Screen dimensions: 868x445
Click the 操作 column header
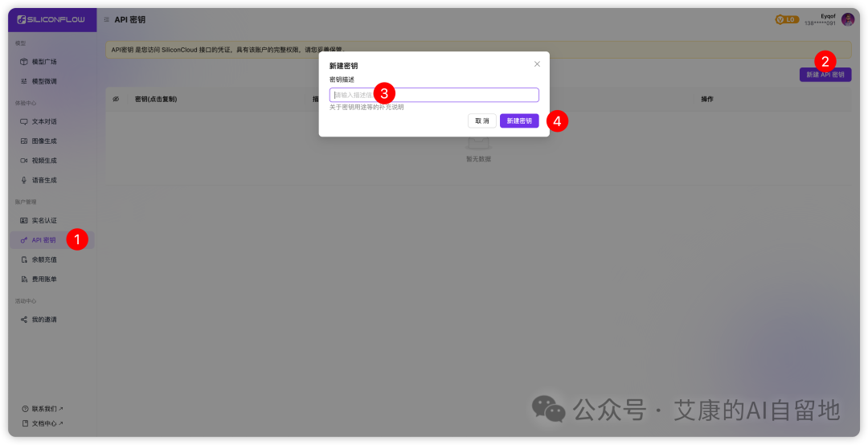point(707,99)
